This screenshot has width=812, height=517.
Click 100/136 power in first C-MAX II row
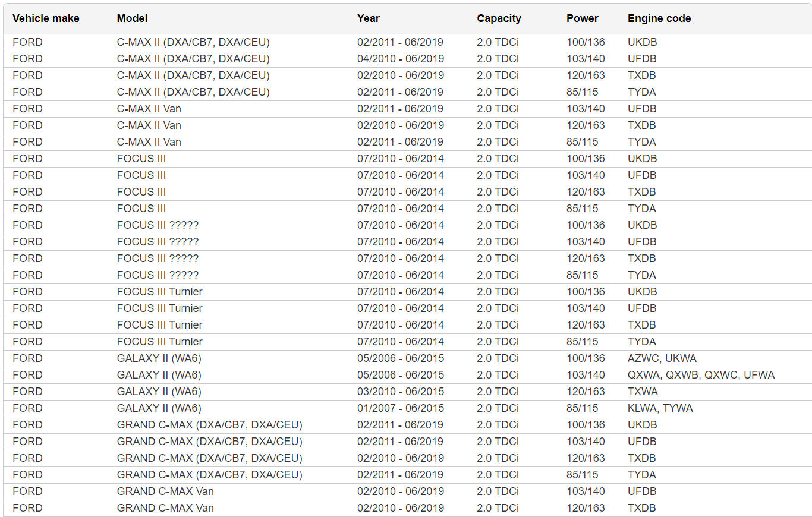(585, 42)
